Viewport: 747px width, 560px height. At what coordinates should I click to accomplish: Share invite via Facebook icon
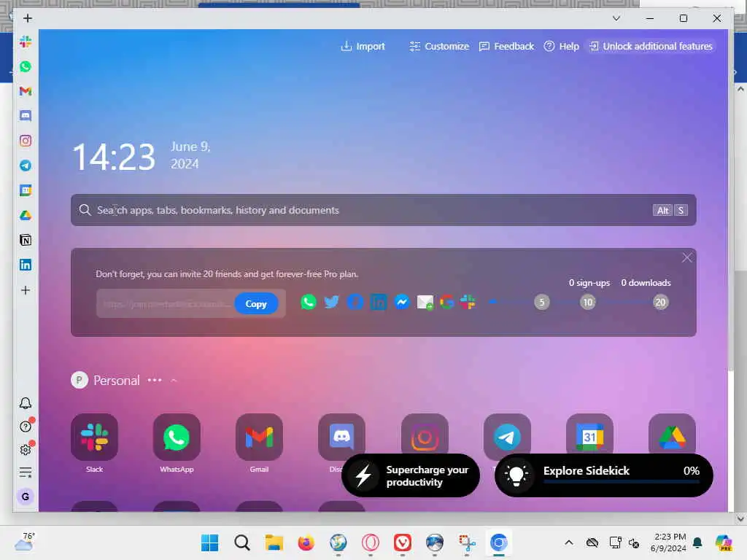pyautogui.click(x=355, y=302)
